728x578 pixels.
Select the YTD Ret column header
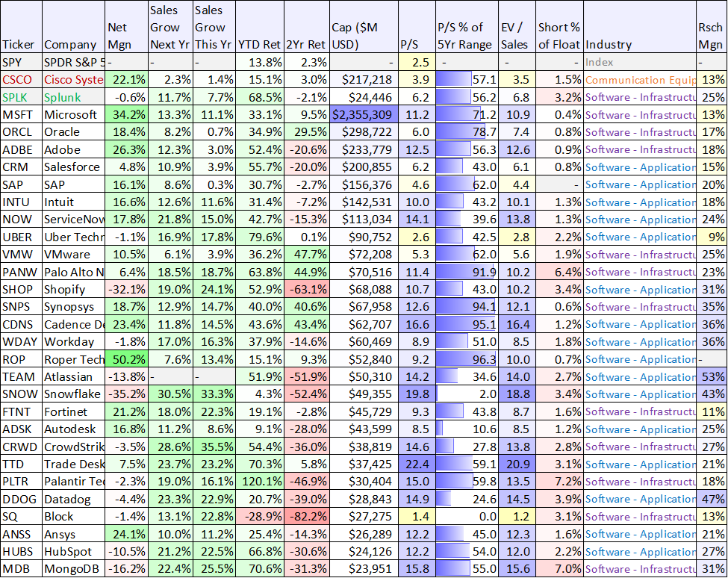[260, 27]
